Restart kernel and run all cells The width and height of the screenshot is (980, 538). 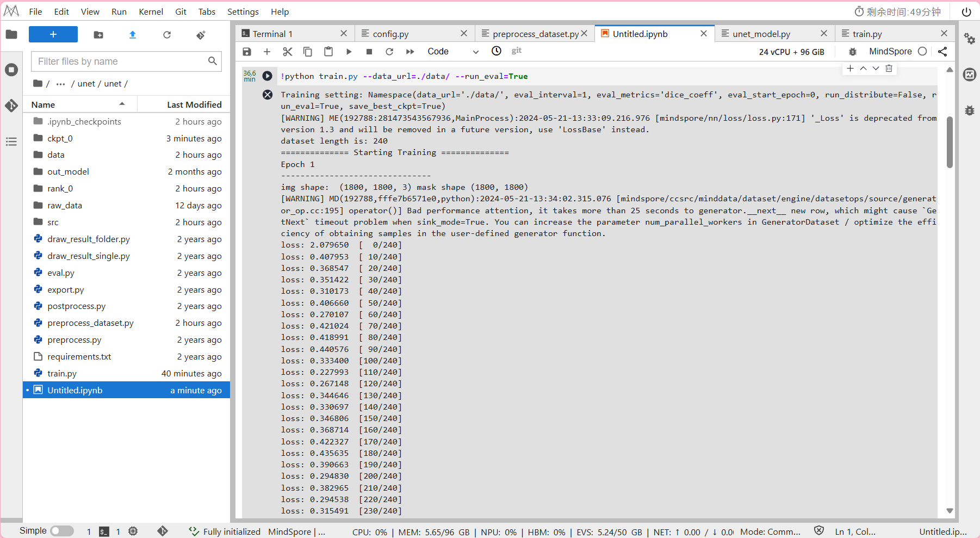[x=410, y=51]
